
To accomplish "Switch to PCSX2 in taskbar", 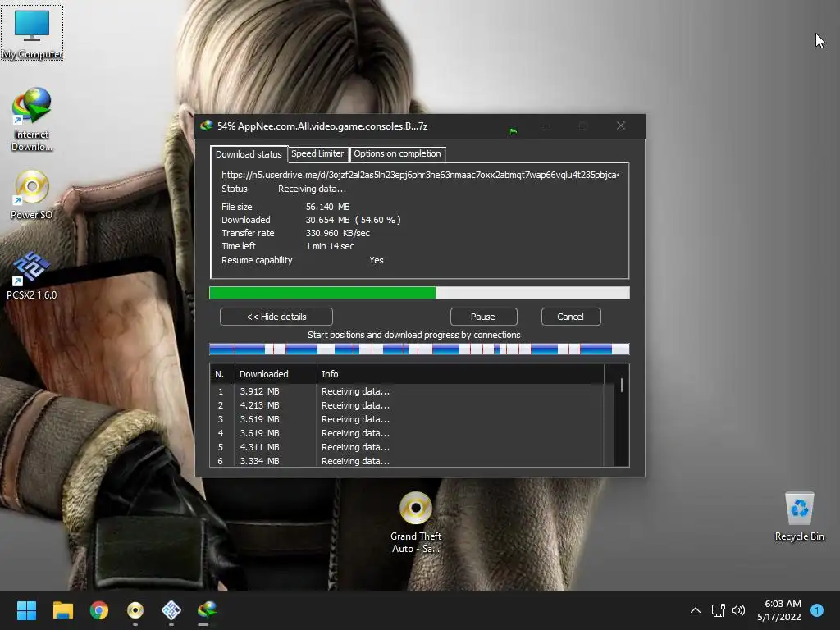I will (171, 610).
